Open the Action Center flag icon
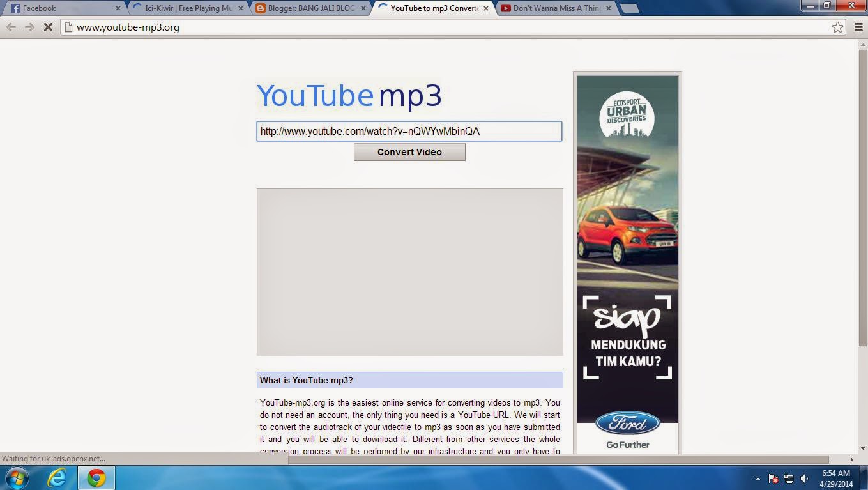The width and height of the screenshot is (868, 490). click(x=773, y=479)
